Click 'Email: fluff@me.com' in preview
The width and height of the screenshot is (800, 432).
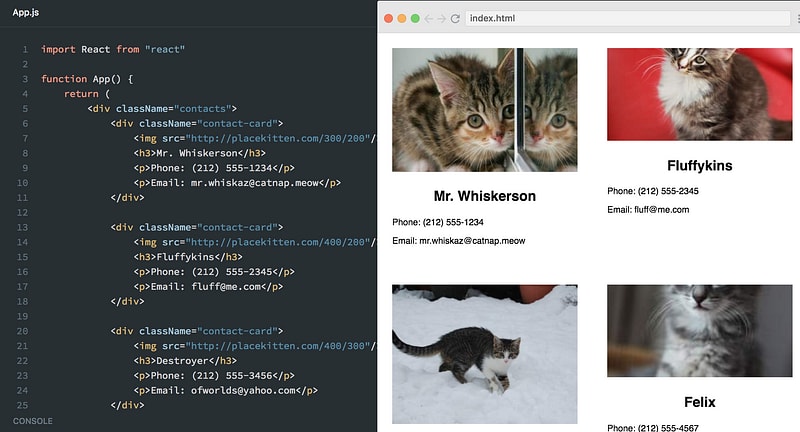(x=648, y=210)
